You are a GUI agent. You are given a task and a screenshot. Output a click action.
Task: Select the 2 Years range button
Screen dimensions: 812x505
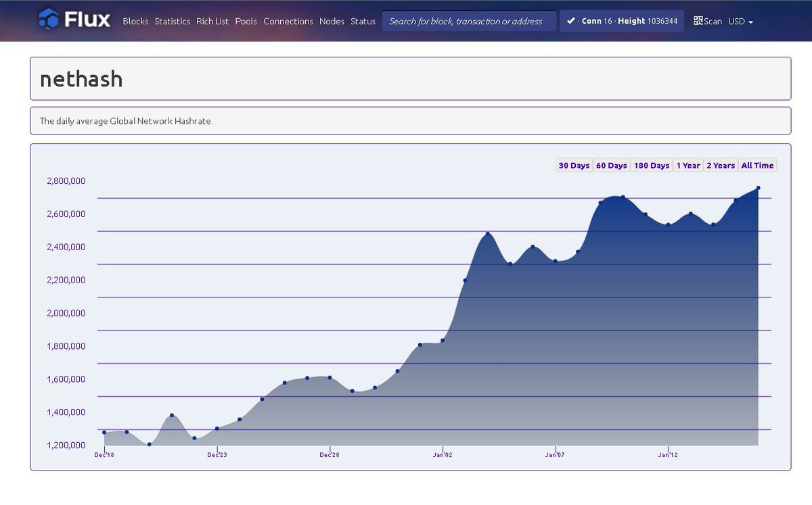tap(721, 166)
